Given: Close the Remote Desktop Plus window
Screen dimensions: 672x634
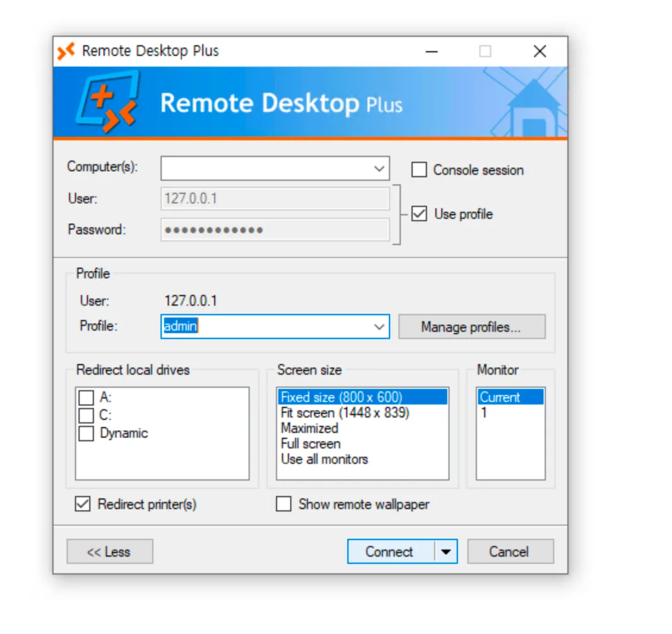Looking at the screenshot, I should (x=539, y=51).
